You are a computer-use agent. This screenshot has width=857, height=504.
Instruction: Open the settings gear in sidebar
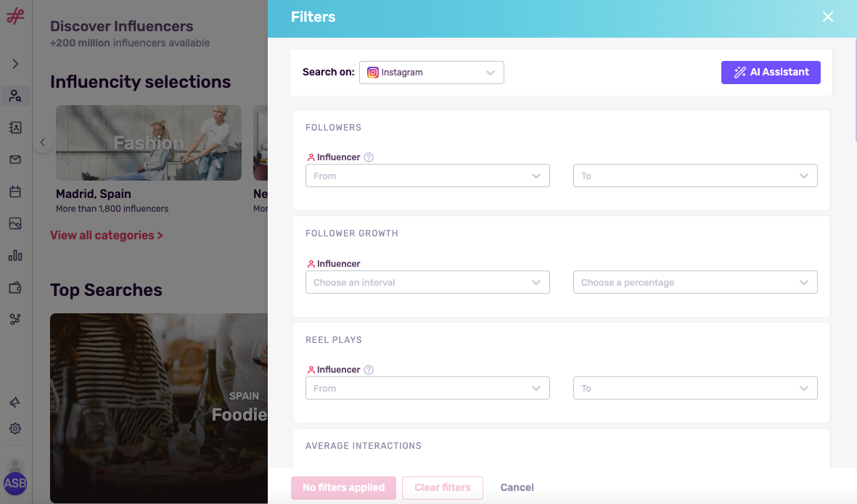(x=15, y=429)
